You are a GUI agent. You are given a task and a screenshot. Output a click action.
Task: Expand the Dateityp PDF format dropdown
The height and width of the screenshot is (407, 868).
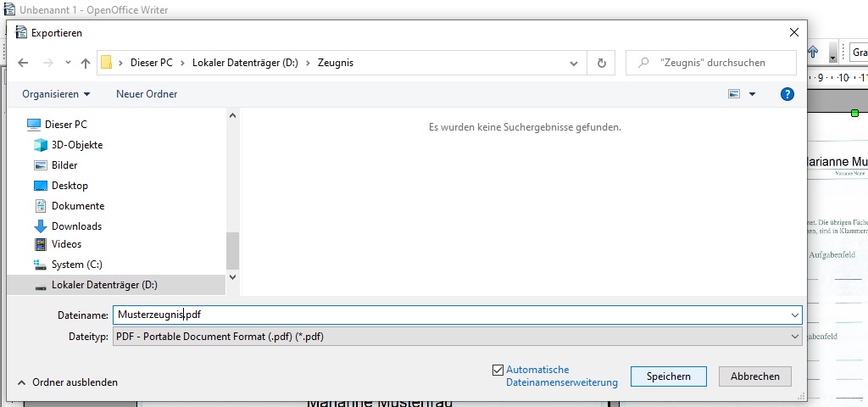point(794,337)
